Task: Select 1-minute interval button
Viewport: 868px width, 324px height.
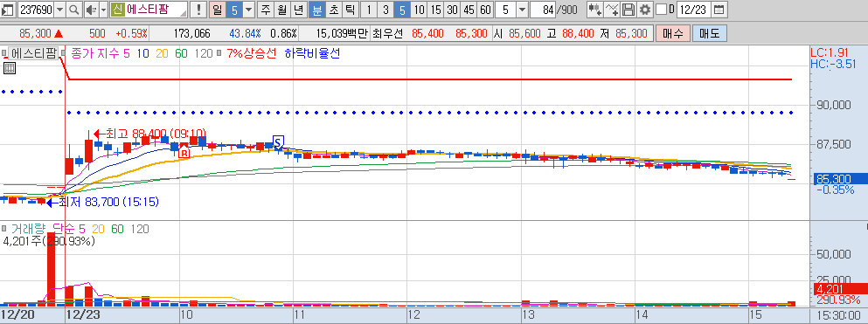Action: point(369,10)
